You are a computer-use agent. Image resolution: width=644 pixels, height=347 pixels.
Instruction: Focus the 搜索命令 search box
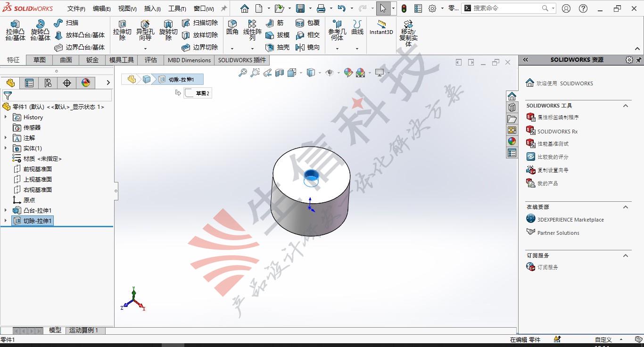pyautogui.click(x=504, y=8)
